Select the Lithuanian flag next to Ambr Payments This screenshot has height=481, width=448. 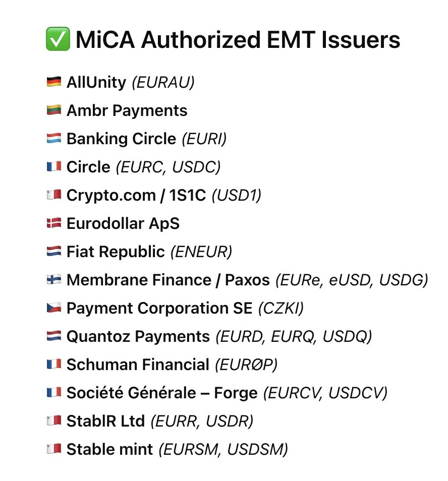click(x=53, y=110)
